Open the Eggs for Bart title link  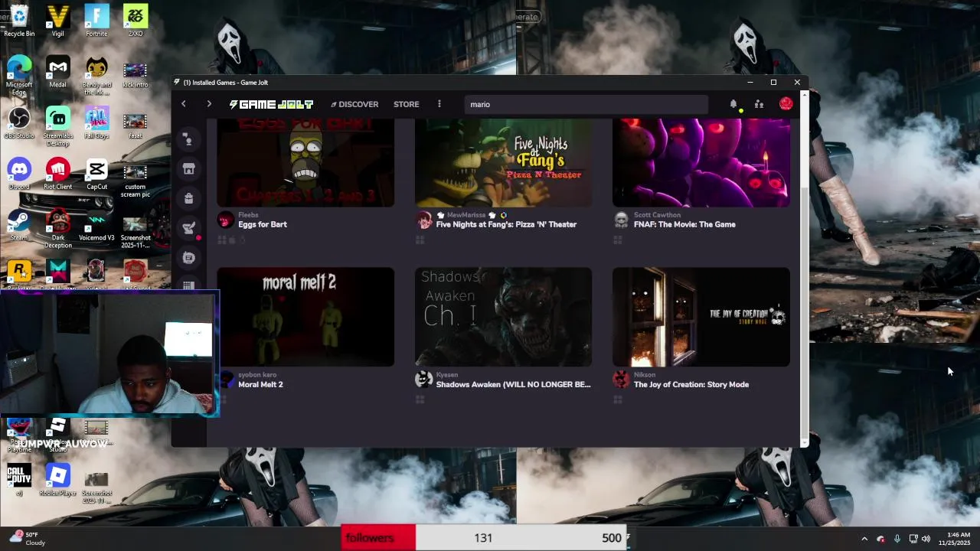point(263,224)
